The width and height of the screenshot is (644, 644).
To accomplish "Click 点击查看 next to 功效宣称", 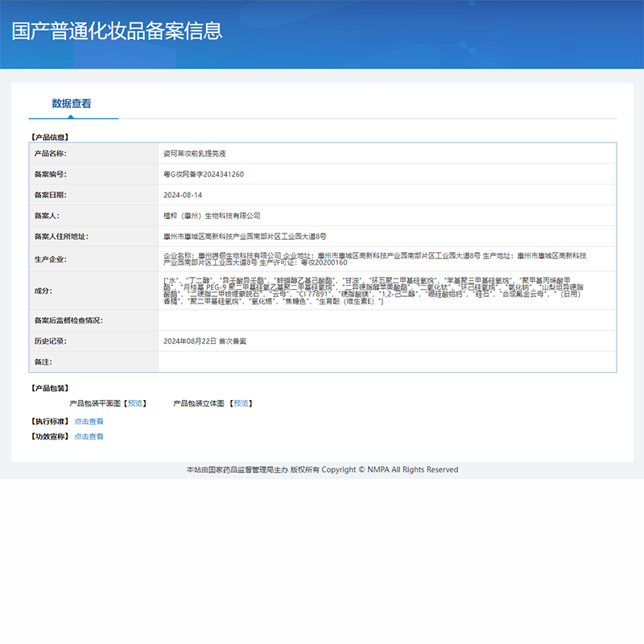I will click(x=88, y=436).
